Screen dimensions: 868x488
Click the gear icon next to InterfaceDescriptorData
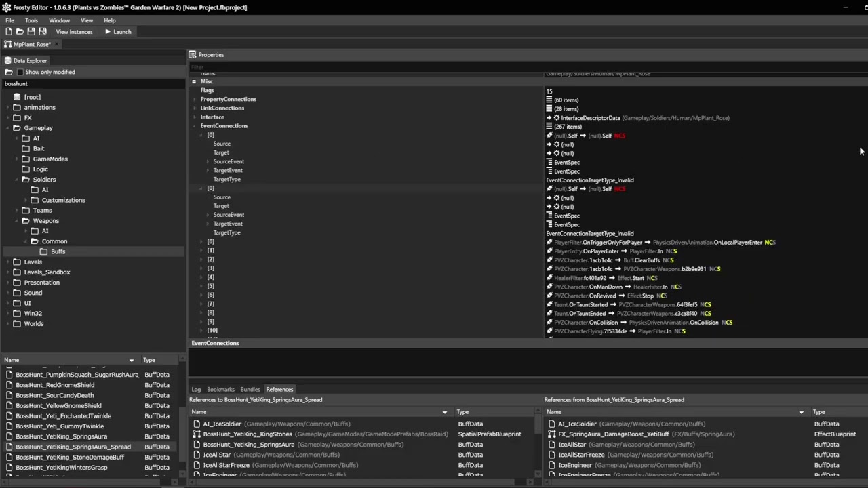557,117
